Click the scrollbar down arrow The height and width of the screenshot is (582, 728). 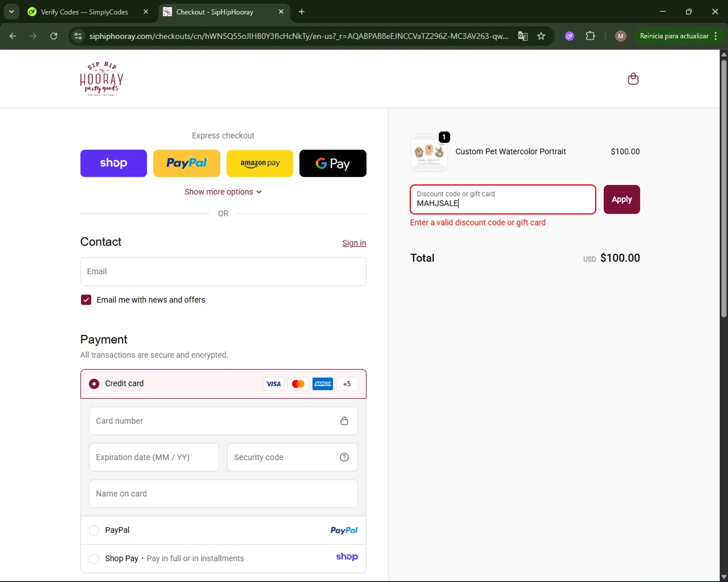[x=724, y=577]
